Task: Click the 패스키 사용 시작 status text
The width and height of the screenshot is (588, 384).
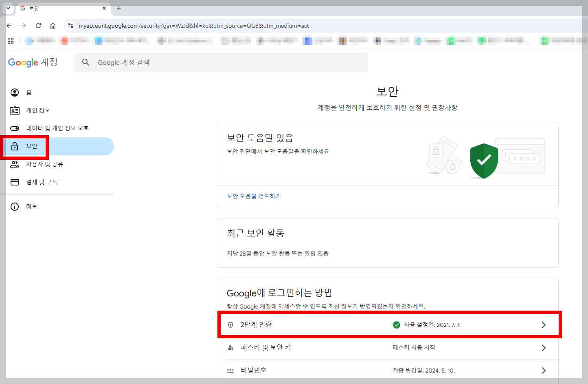Action: [x=414, y=348]
